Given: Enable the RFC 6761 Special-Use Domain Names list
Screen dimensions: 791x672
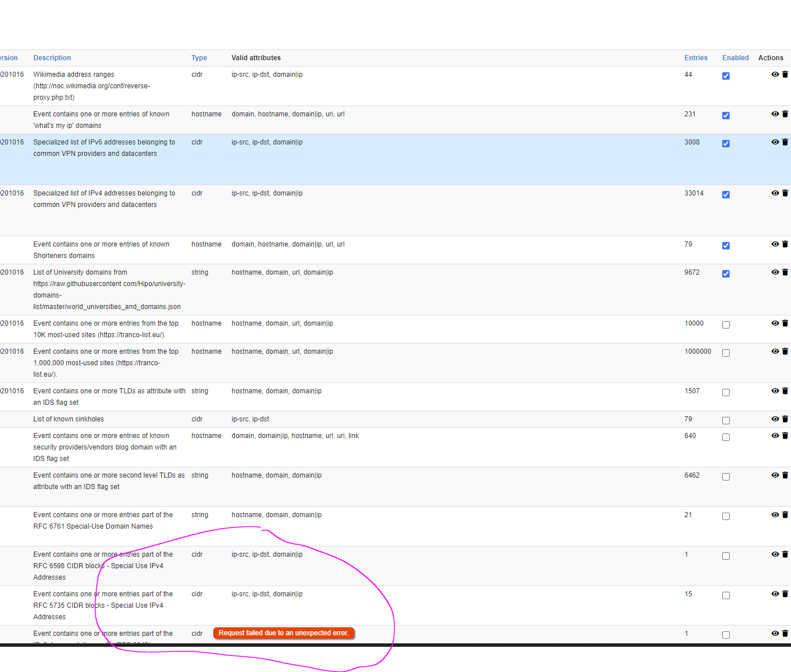Looking at the screenshot, I should click(x=726, y=516).
